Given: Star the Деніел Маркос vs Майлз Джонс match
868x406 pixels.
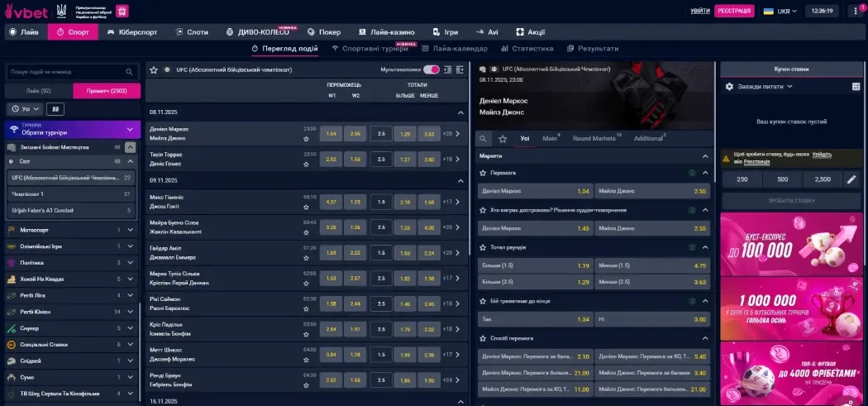Looking at the screenshot, I should coord(306,138).
